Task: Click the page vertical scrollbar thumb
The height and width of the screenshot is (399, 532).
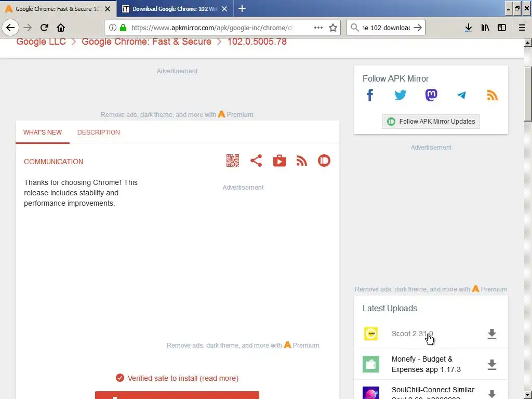Action: click(528, 94)
